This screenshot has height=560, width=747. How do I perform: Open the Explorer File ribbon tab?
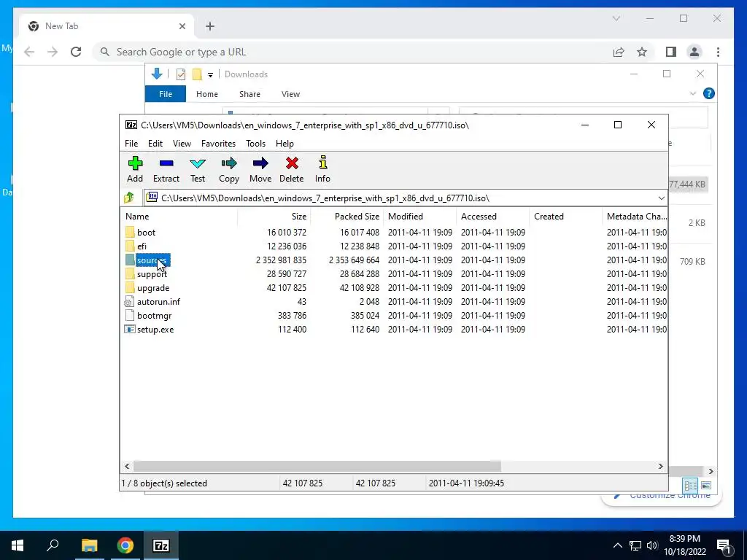[166, 94]
